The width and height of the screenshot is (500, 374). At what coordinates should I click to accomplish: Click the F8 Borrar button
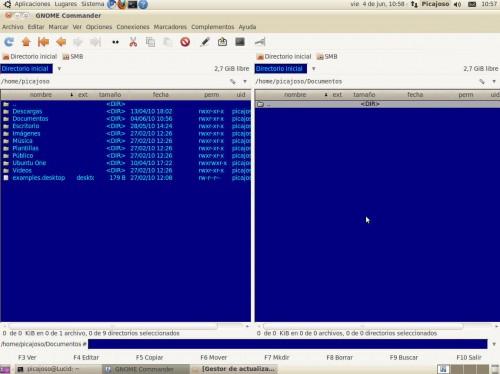[339, 358]
